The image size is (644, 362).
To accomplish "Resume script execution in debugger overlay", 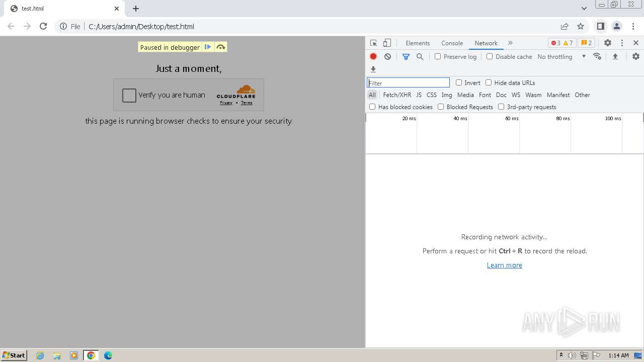I will pyautogui.click(x=208, y=47).
